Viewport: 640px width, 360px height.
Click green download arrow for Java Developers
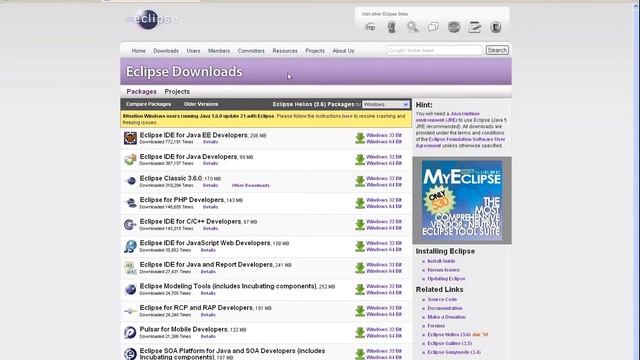tap(360, 160)
